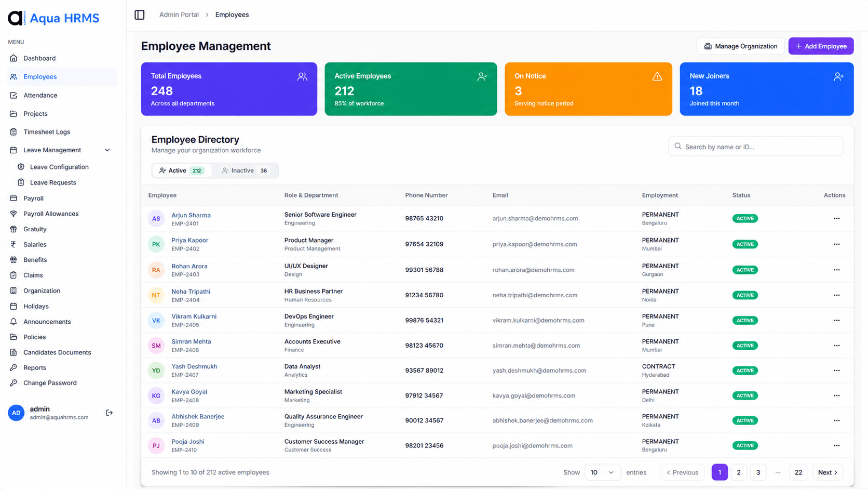Click the Active Employees user-check icon
Image resolution: width=868 pixels, height=489 pixels.
[482, 77]
